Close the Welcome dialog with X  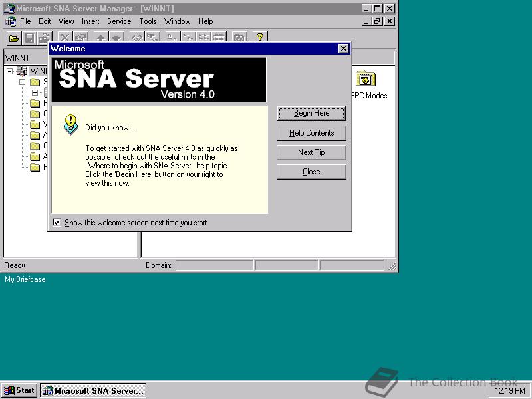pos(344,49)
